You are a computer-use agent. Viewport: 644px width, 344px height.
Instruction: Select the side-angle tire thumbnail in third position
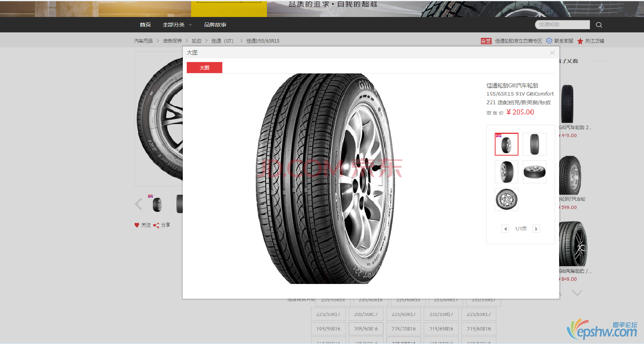click(x=507, y=172)
